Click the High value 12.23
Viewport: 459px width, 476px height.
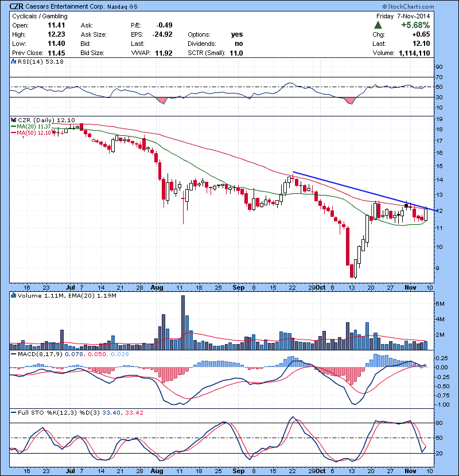56,34
